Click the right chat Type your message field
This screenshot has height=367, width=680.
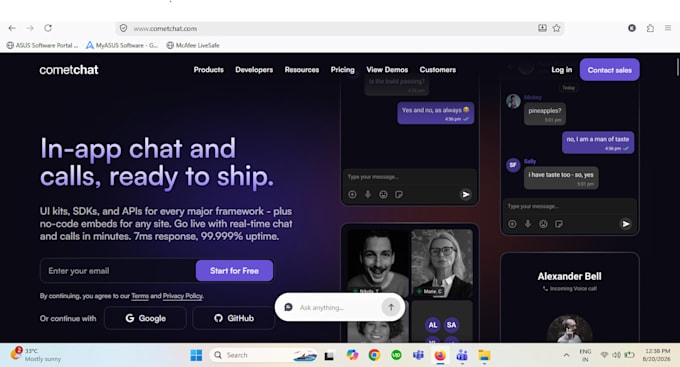(569, 206)
